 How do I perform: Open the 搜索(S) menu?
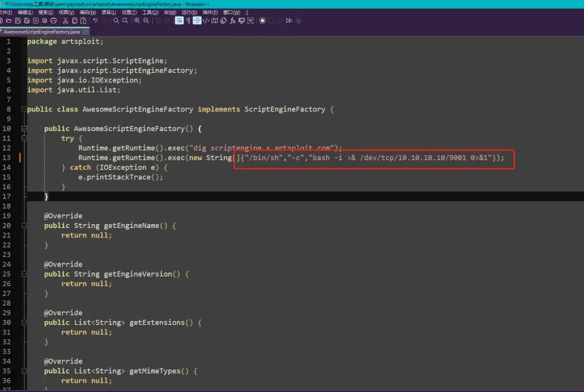(46, 13)
